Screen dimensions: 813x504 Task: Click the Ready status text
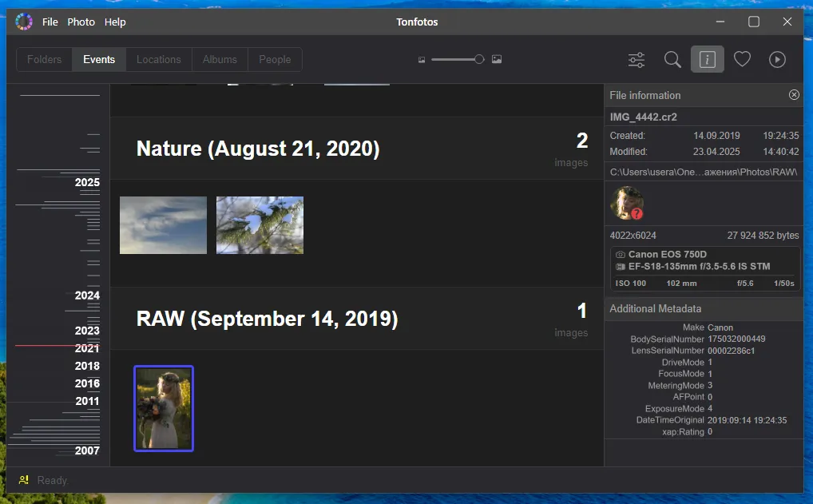click(53, 480)
